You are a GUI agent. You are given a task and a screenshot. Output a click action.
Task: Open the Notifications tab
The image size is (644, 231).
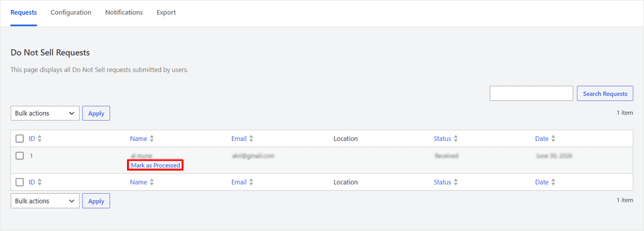point(124,13)
